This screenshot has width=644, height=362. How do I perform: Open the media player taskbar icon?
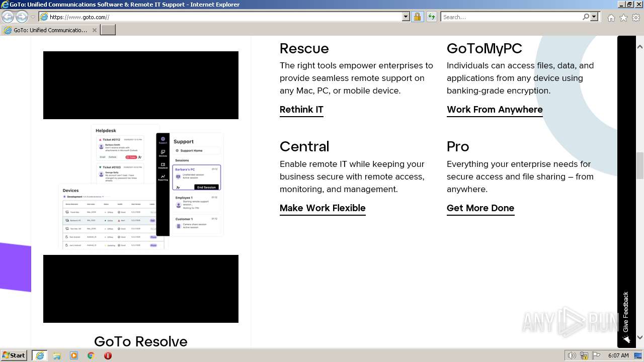pos(74,355)
